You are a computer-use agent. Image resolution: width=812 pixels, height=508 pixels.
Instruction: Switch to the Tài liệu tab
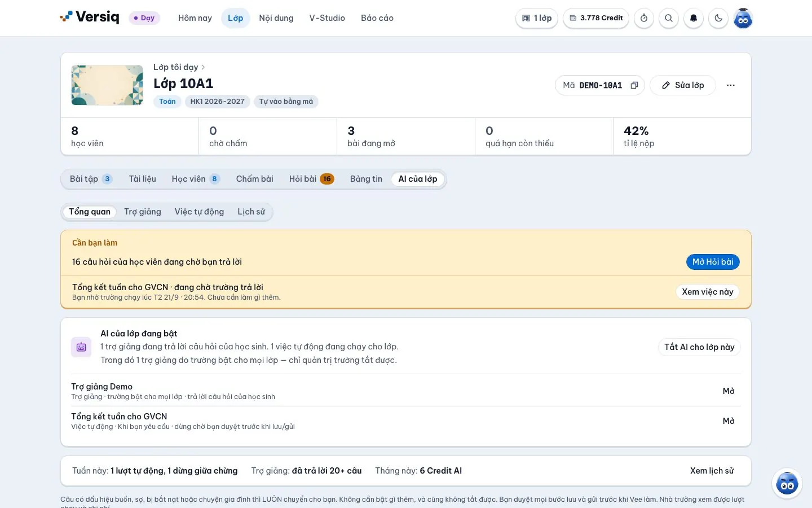tap(143, 179)
